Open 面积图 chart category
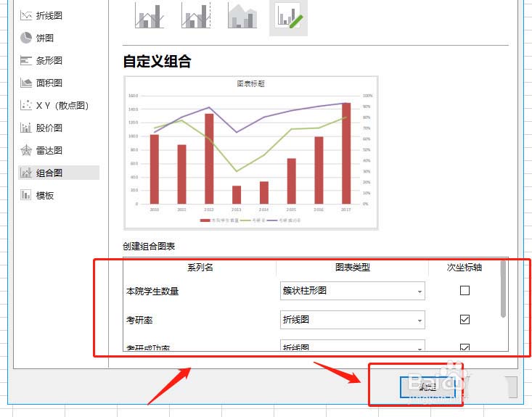This screenshot has height=417, width=532. click(49, 83)
